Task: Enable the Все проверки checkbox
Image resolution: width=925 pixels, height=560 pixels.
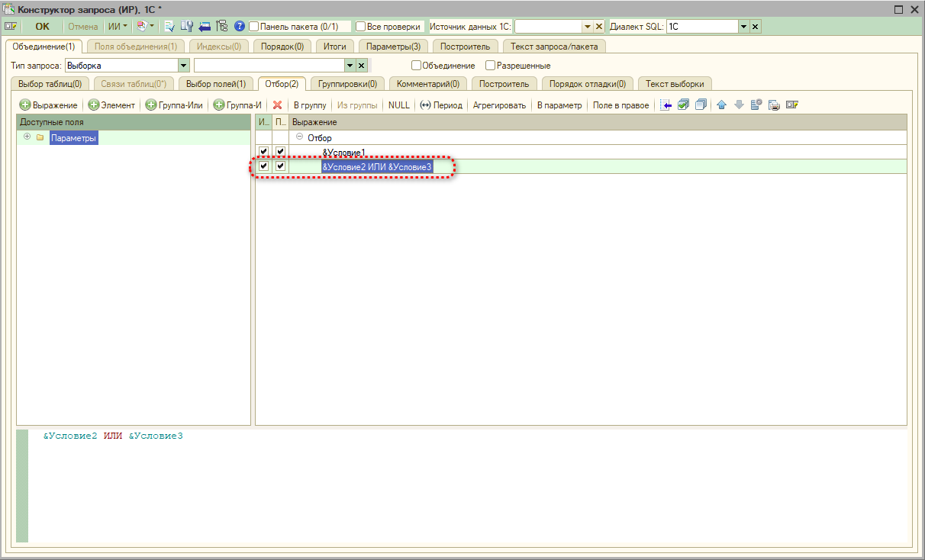Action: pyautogui.click(x=362, y=27)
